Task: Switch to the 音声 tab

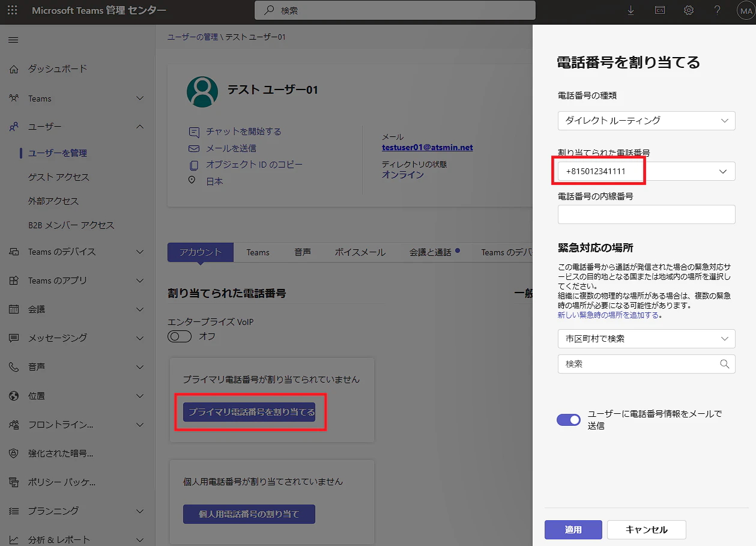Action: click(x=303, y=252)
